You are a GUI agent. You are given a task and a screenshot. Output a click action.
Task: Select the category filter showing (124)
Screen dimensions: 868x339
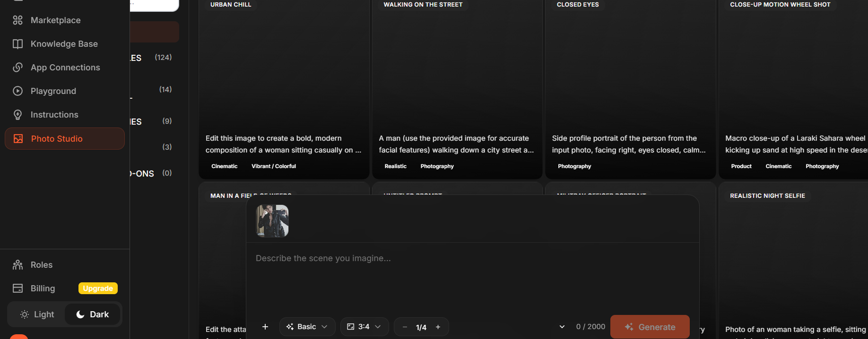click(x=155, y=58)
